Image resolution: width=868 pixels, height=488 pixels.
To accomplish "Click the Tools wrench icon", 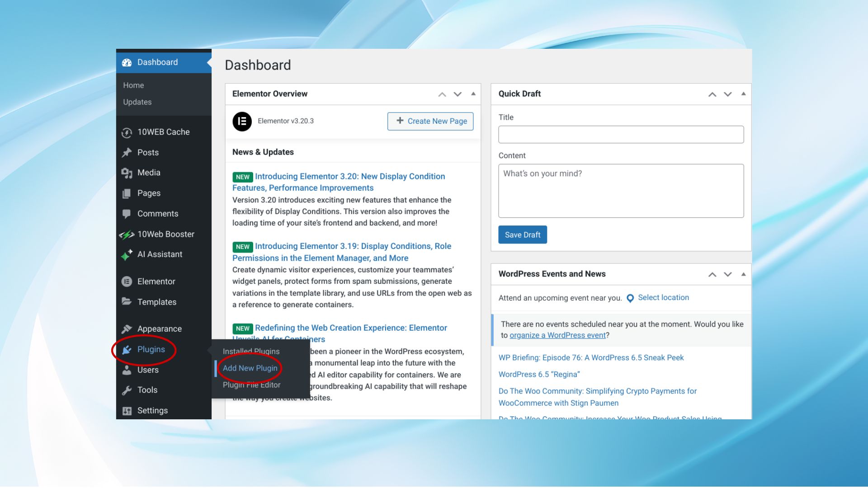I will click(127, 390).
